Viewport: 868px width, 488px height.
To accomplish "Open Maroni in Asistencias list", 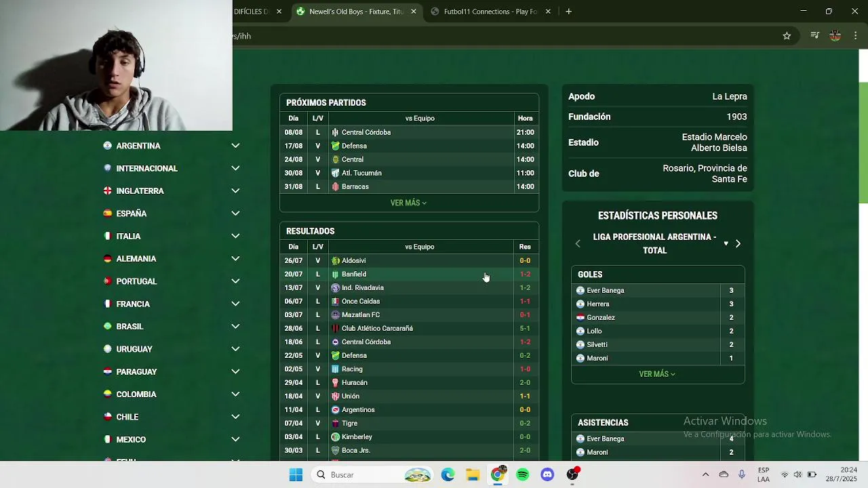I will click(597, 452).
